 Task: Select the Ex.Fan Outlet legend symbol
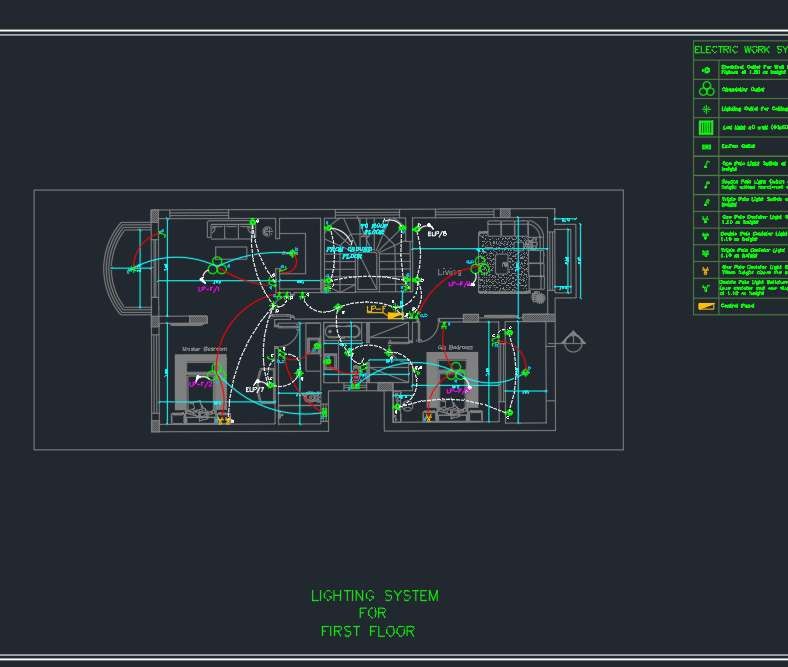point(706,147)
